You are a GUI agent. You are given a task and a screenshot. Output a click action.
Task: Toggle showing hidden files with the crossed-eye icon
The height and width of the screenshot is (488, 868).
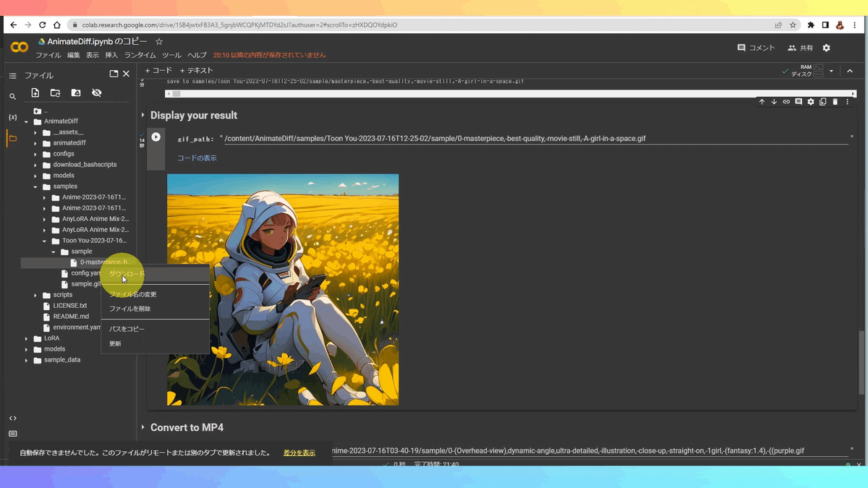[97, 93]
